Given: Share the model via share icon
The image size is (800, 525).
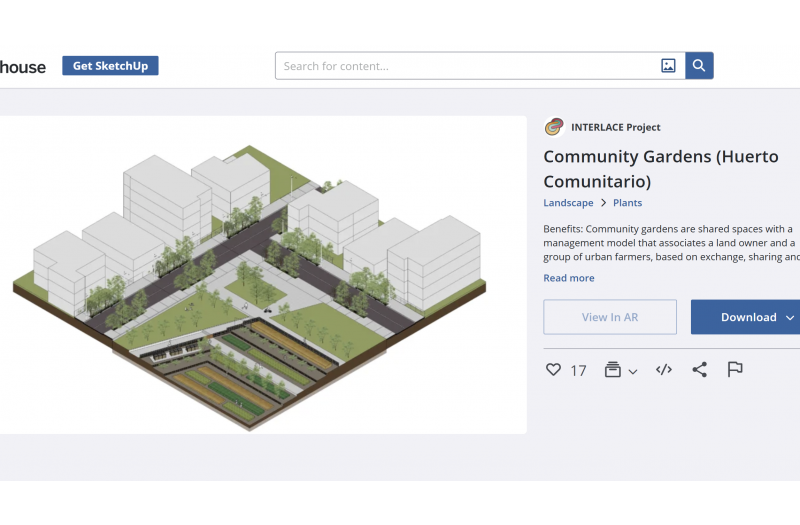Looking at the screenshot, I should [x=699, y=369].
